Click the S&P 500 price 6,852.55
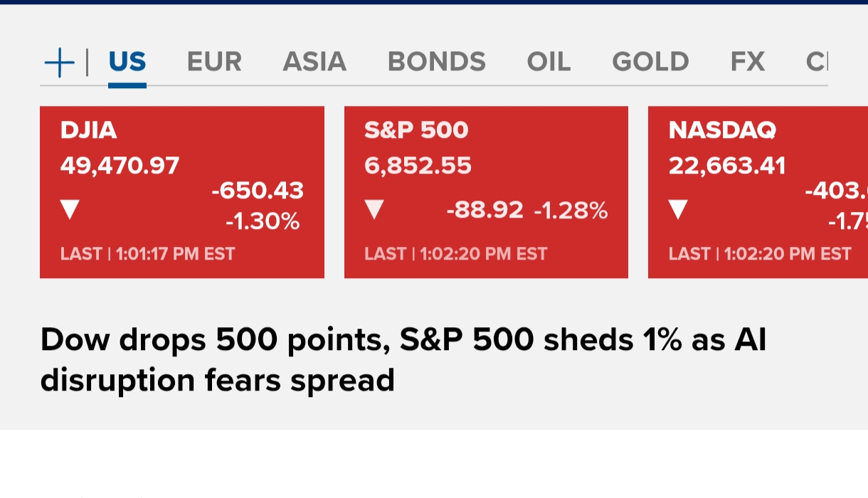This screenshot has height=498, width=868. 418,166
